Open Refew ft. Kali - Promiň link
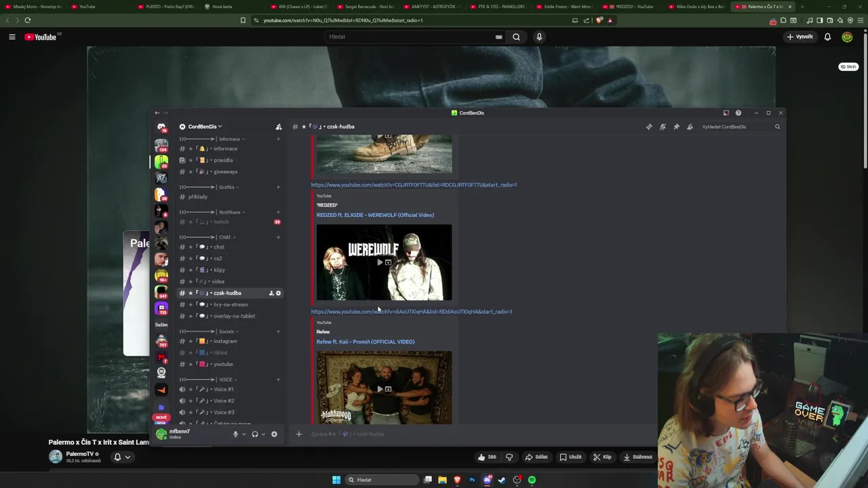The image size is (868, 488). pyautogui.click(x=366, y=342)
